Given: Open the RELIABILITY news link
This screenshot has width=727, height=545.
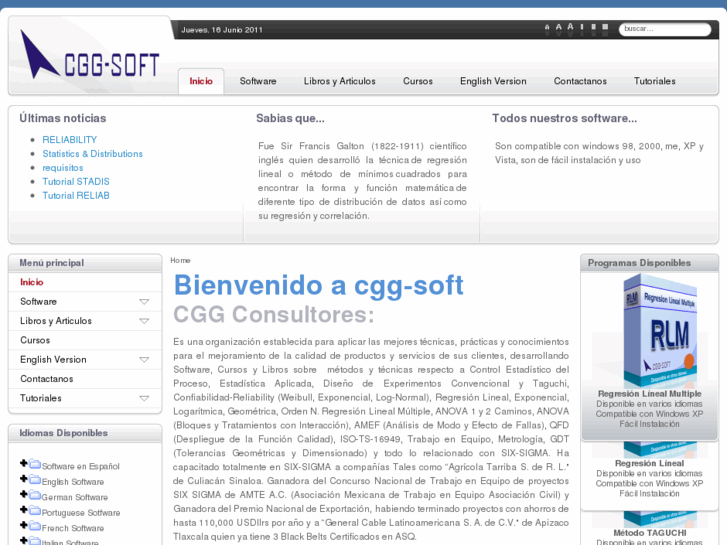Looking at the screenshot, I should 70,140.
